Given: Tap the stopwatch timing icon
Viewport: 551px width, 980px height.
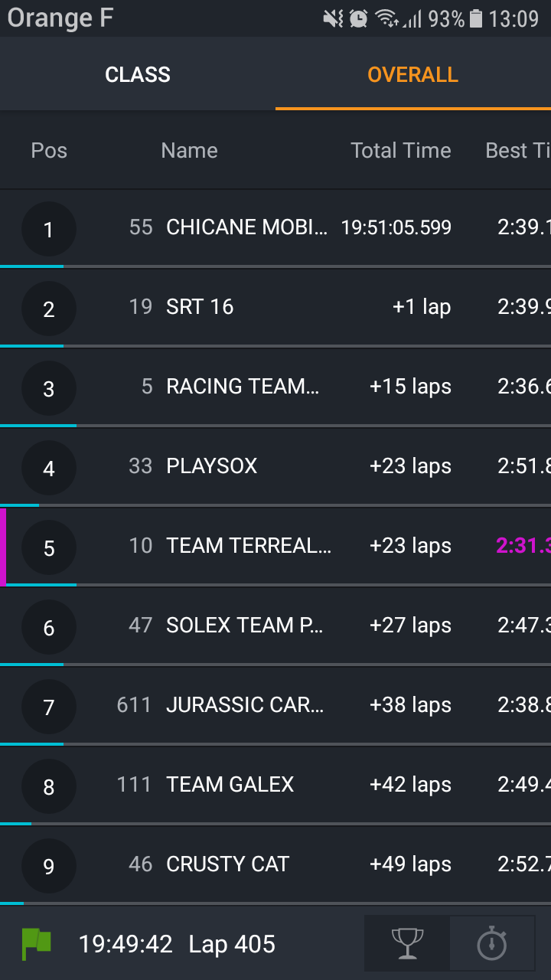Looking at the screenshot, I should (x=491, y=943).
